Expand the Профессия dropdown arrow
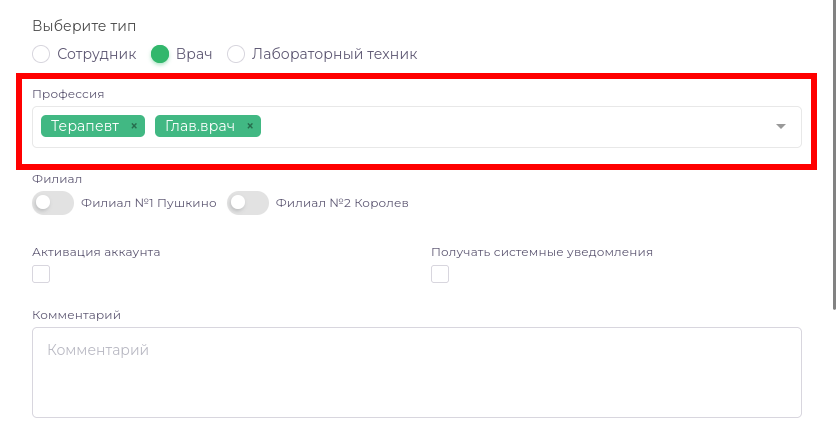The height and width of the screenshot is (431, 837). (781, 127)
